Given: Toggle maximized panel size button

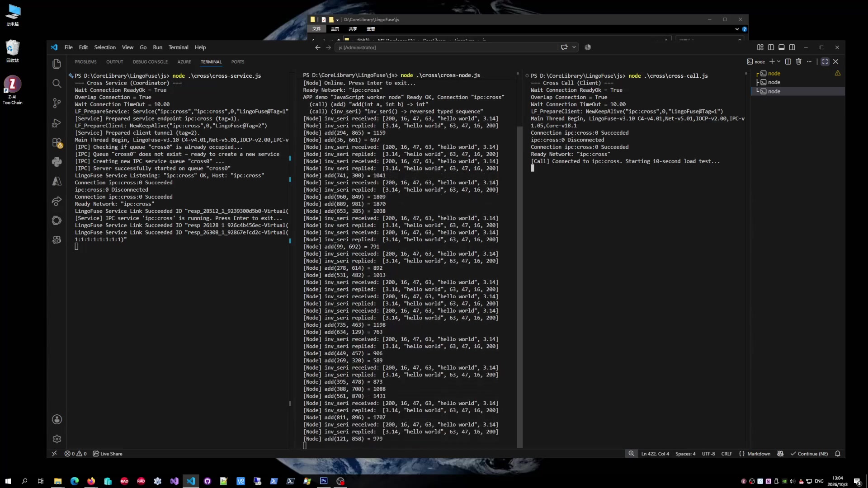Looking at the screenshot, I should [x=825, y=61].
